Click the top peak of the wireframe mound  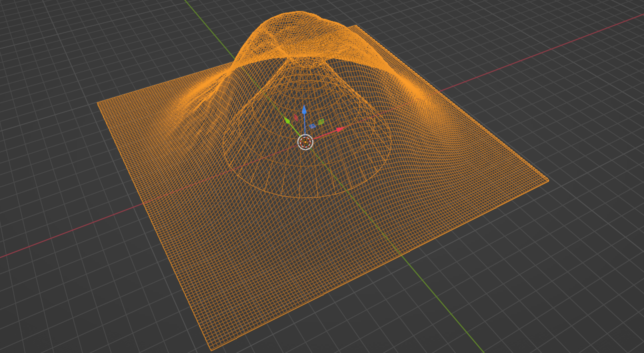tap(300, 12)
